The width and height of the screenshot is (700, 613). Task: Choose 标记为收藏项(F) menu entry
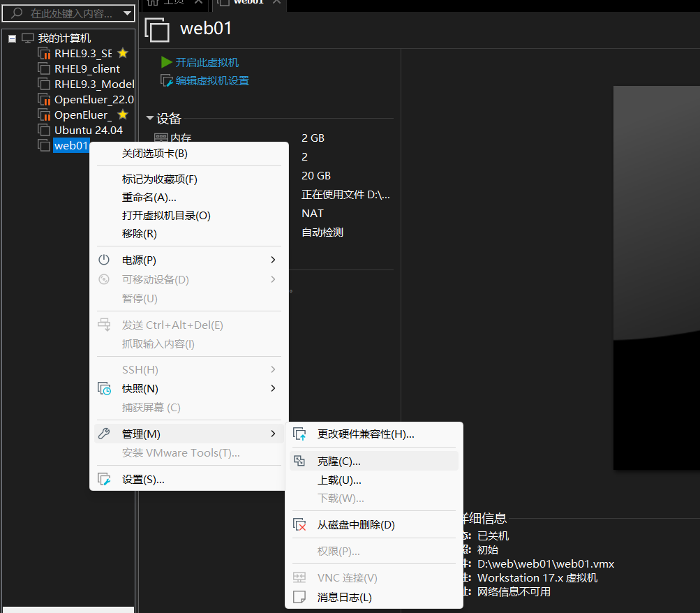pos(189,179)
